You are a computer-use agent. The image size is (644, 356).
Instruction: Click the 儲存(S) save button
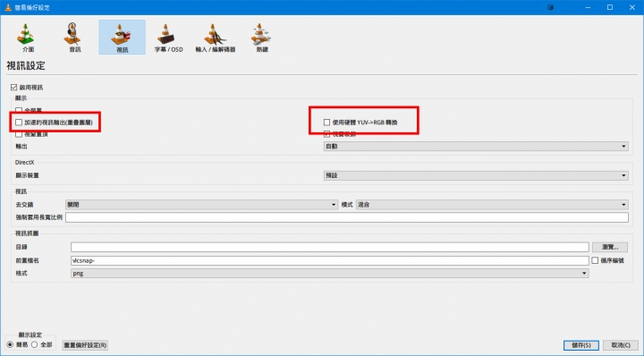tap(580, 345)
